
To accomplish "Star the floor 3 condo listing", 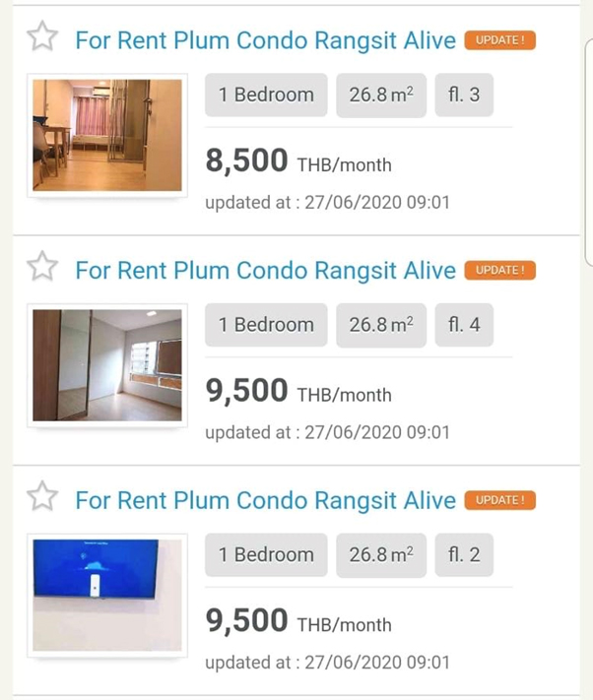I will point(42,37).
